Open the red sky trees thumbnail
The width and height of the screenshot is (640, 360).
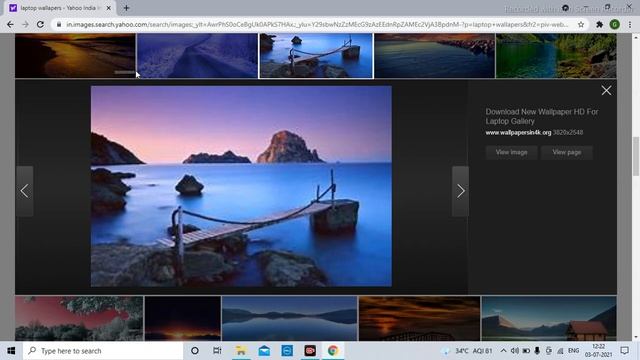79,318
